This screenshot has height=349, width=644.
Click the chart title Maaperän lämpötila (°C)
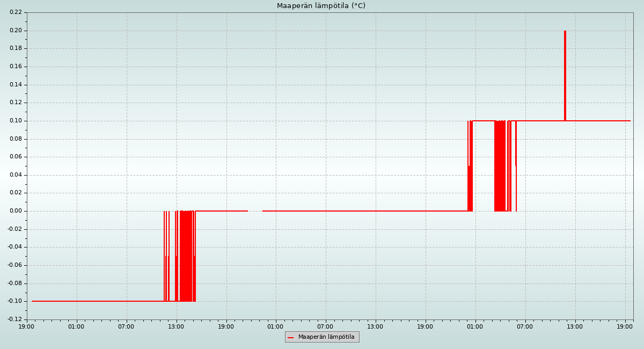(x=321, y=6)
